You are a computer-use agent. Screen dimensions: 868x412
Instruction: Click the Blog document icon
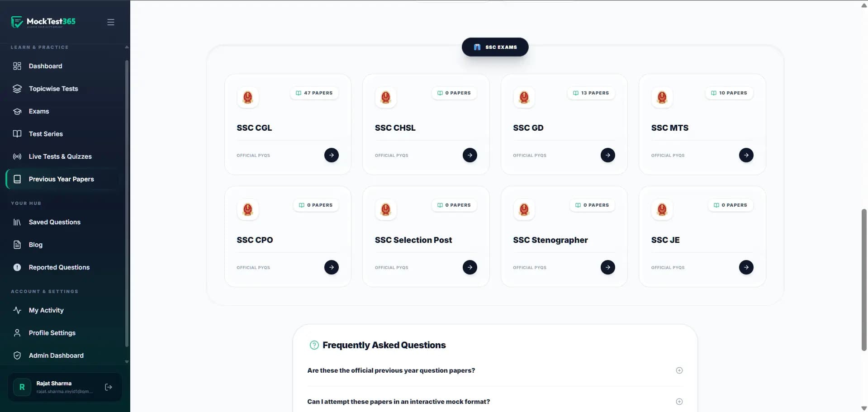pyautogui.click(x=17, y=245)
